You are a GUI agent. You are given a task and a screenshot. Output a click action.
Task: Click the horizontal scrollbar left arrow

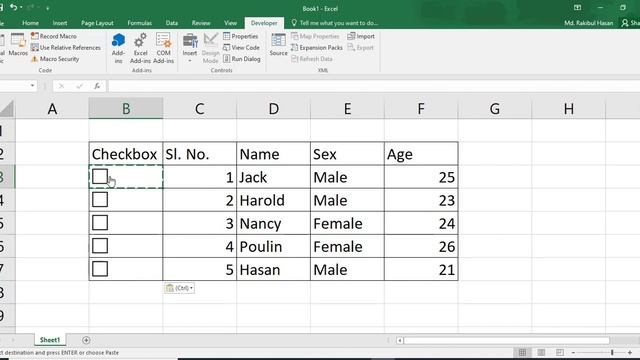[400, 340]
